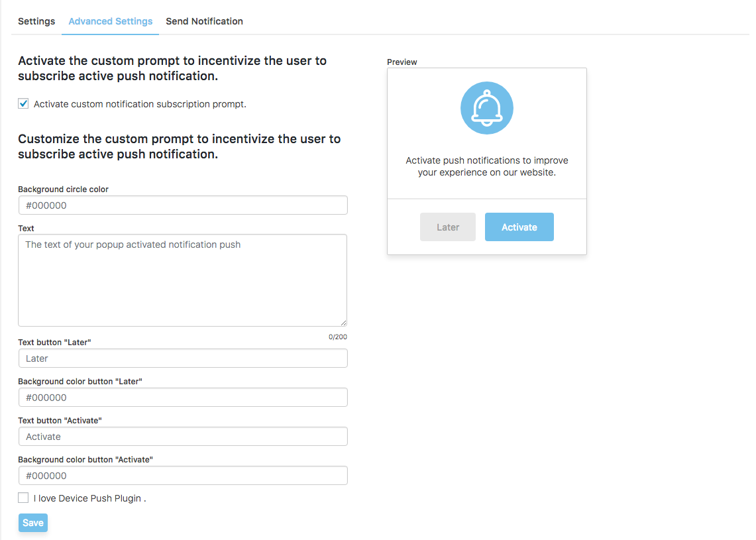Focus the Text button "Activate" field
Viewport: 756px width, 540px height.
click(x=183, y=437)
